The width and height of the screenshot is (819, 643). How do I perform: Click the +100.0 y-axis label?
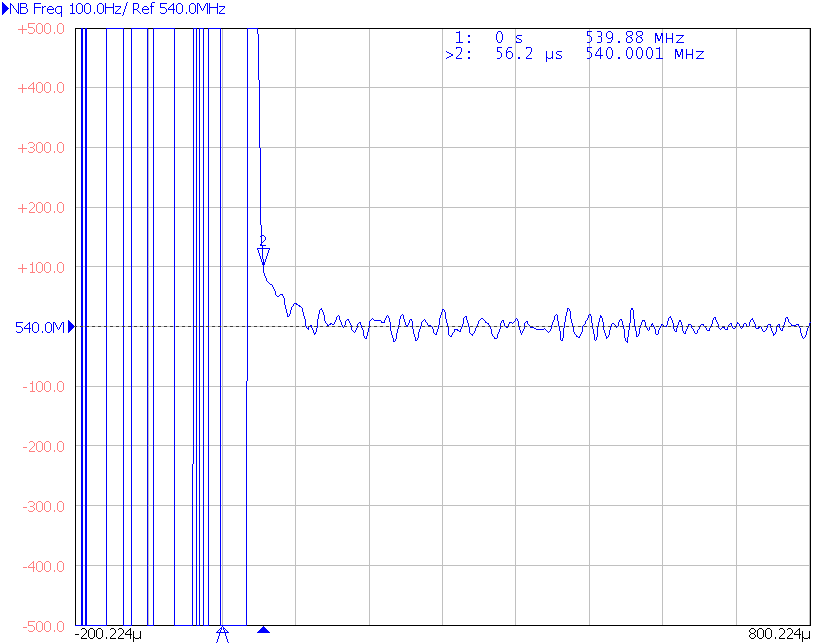coord(41,268)
